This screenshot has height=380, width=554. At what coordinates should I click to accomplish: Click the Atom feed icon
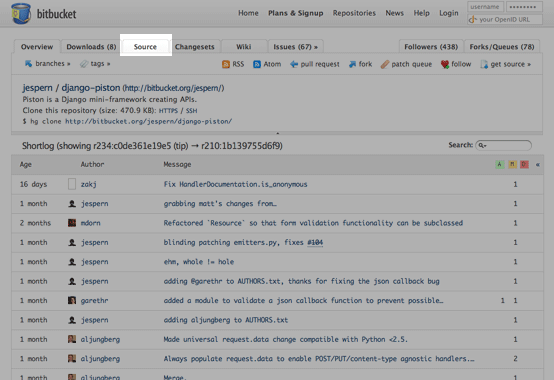pyautogui.click(x=257, y=64)
